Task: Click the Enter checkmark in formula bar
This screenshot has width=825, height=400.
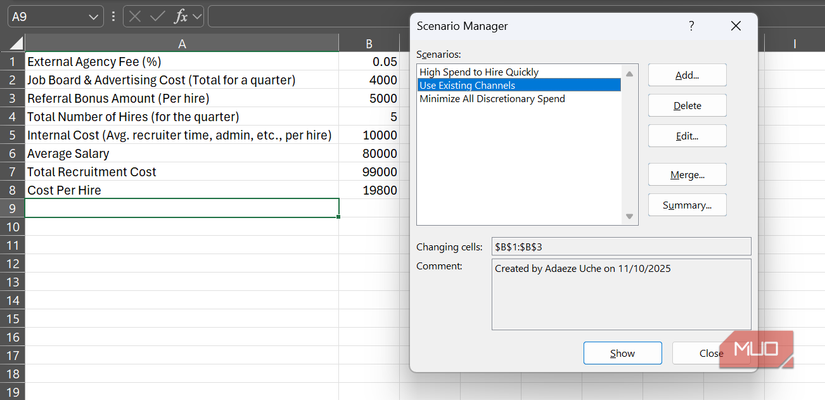Action: [x=157, y=17]
